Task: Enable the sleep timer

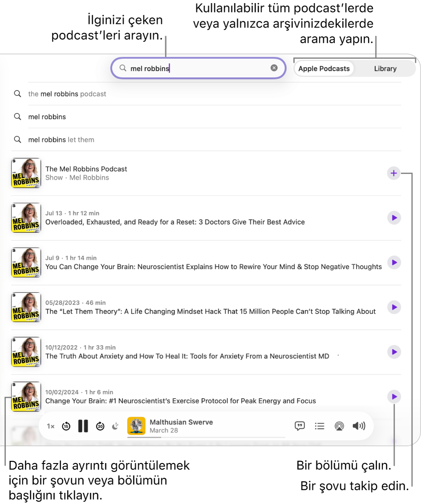Action: (115, 426)
